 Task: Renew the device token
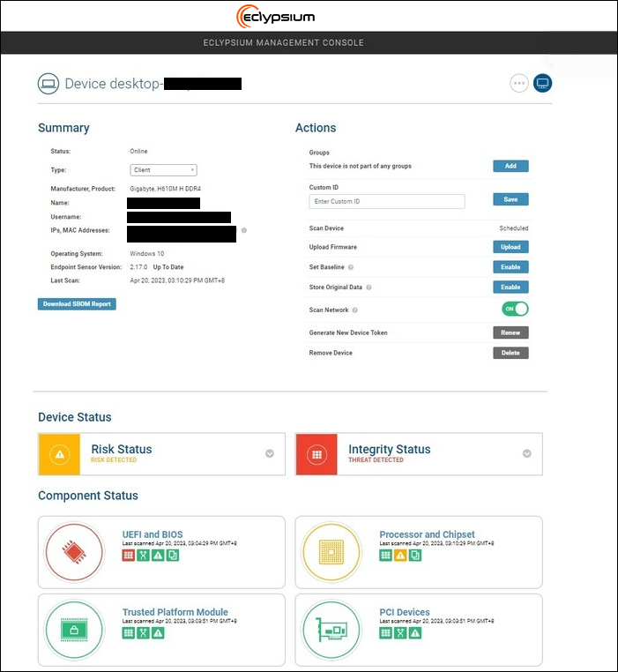click(510, 333)
